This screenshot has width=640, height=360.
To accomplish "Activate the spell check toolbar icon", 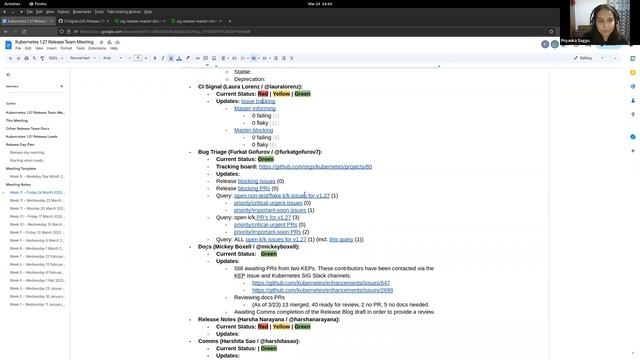I will click(x=34, y=58).
